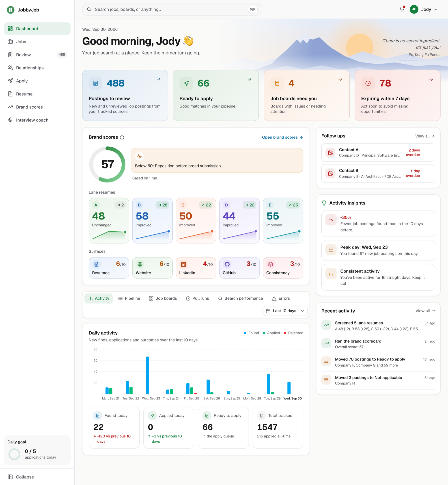The height and width of the screenshot is (485, 448).
Task: Click the Brand scores info icon
Action: 122,137
